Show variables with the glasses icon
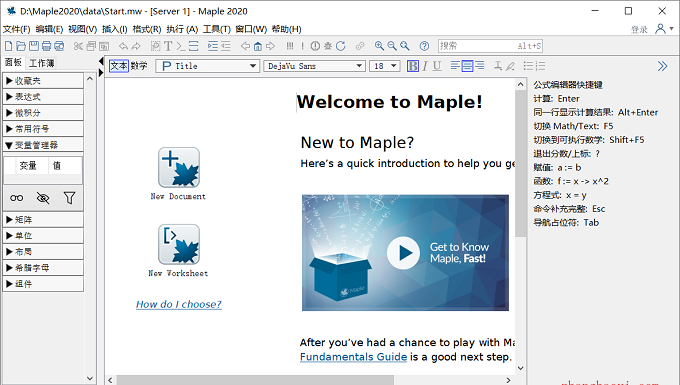The height and width of the screenshot is (385, 680). 16,198
